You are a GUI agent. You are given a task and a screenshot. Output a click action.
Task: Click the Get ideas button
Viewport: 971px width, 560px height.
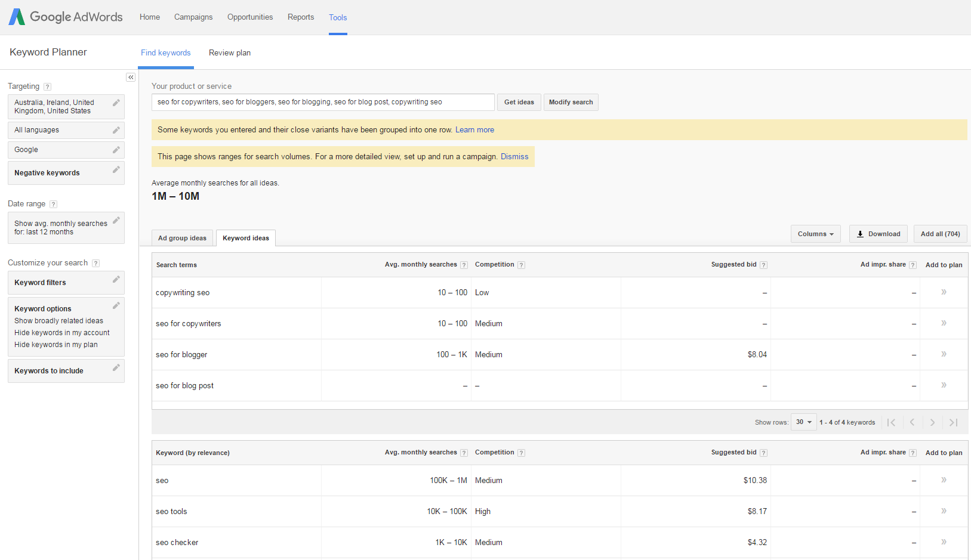pos(519,102)
